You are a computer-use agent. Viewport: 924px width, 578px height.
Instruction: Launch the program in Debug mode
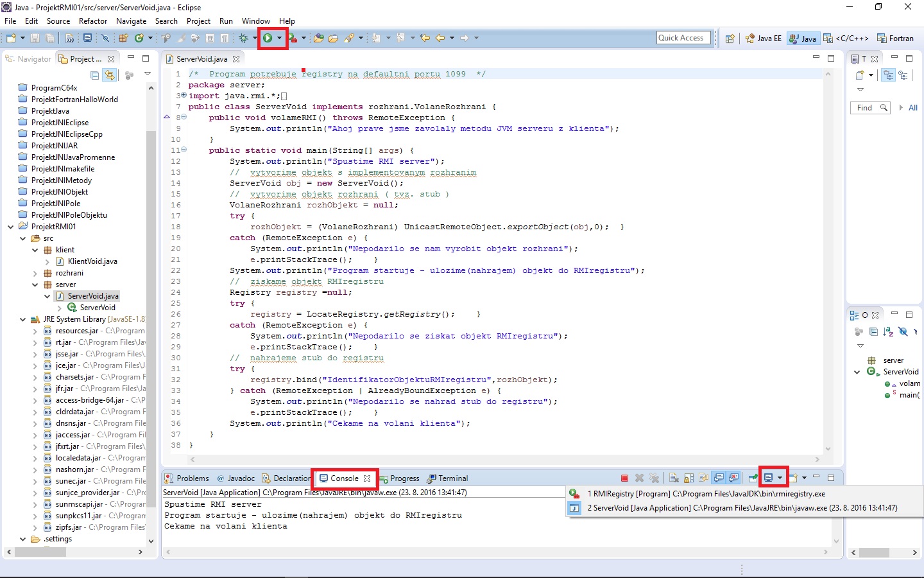coord(244,38)
